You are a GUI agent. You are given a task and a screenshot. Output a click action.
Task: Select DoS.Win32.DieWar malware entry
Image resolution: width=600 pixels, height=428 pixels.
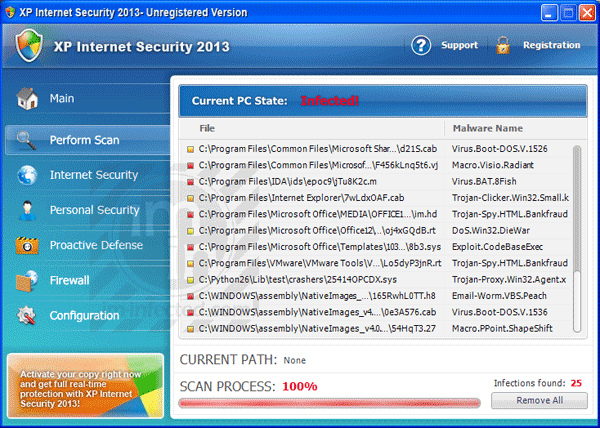point(491,231)
